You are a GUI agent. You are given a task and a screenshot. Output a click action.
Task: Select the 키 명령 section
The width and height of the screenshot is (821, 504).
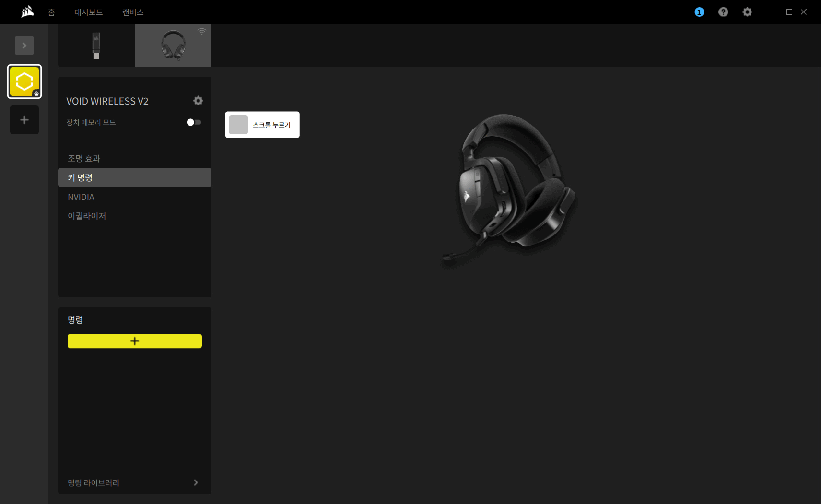(x=135, y=177)
